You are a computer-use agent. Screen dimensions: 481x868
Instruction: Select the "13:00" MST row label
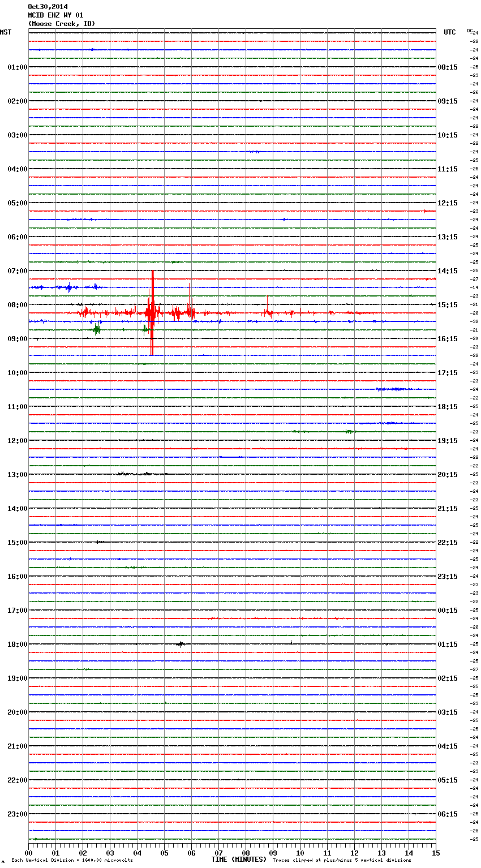(18, 475)
